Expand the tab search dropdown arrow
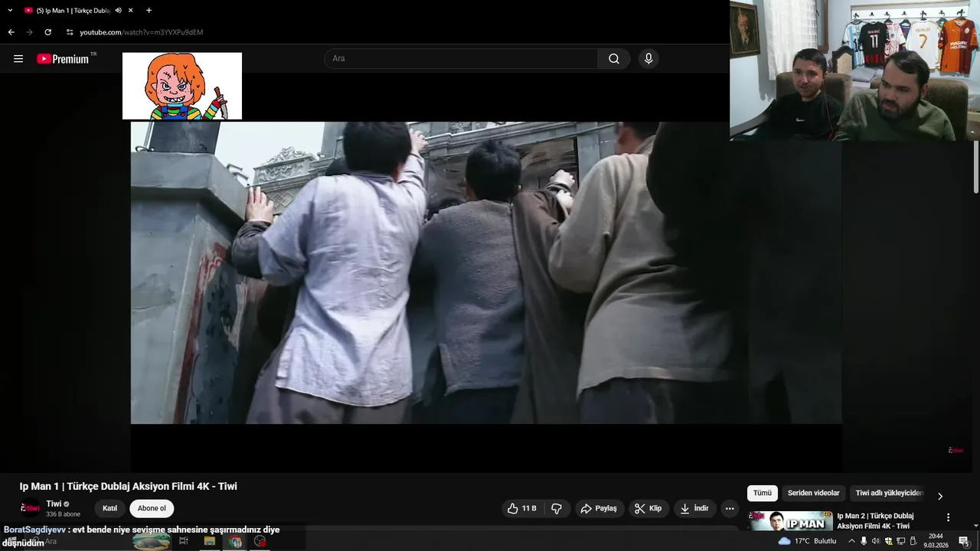The image size is (980, 551). point(10,11)
